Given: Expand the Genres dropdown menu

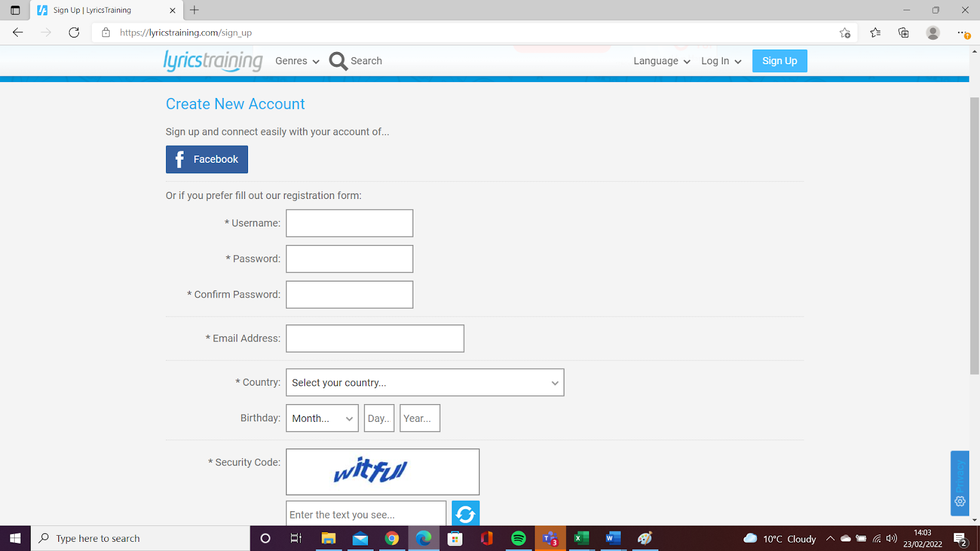Looking at the screenshot, I should click(x=298, y=61).
